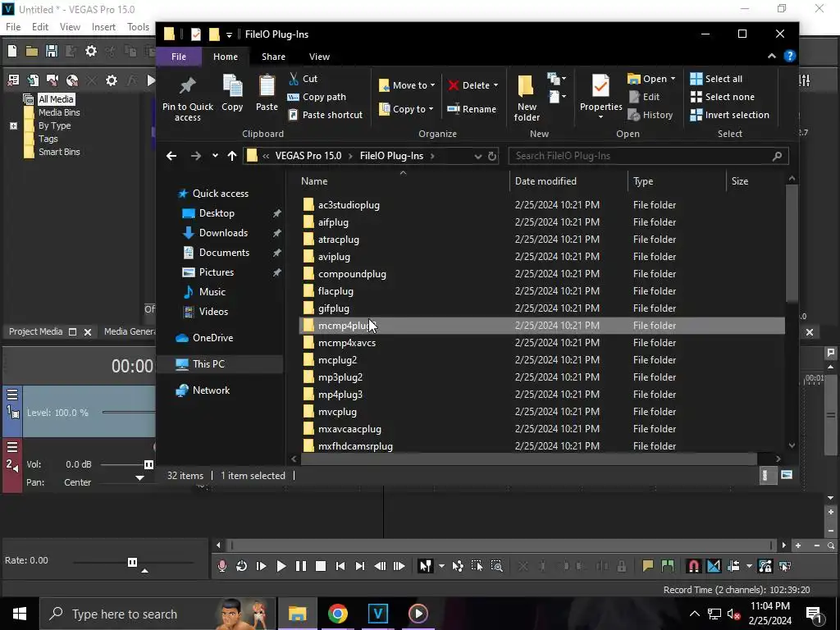840x630 pixels.
Task: Open the View ribbon tab in Explorer
Action: coord(319,57)
